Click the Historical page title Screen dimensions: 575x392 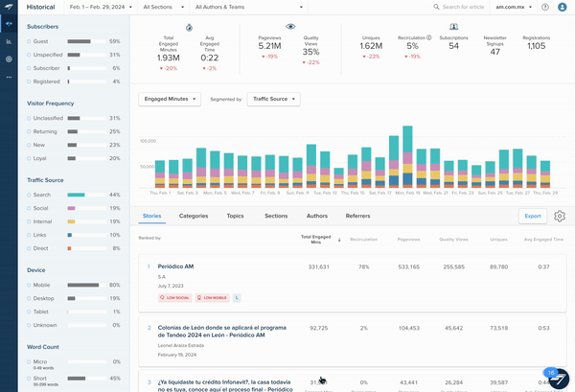[x=40, y=7]
